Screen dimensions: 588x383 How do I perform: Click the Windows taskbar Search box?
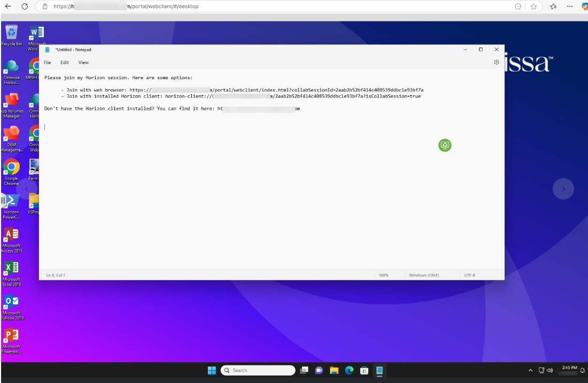click(x=258, y=370)
